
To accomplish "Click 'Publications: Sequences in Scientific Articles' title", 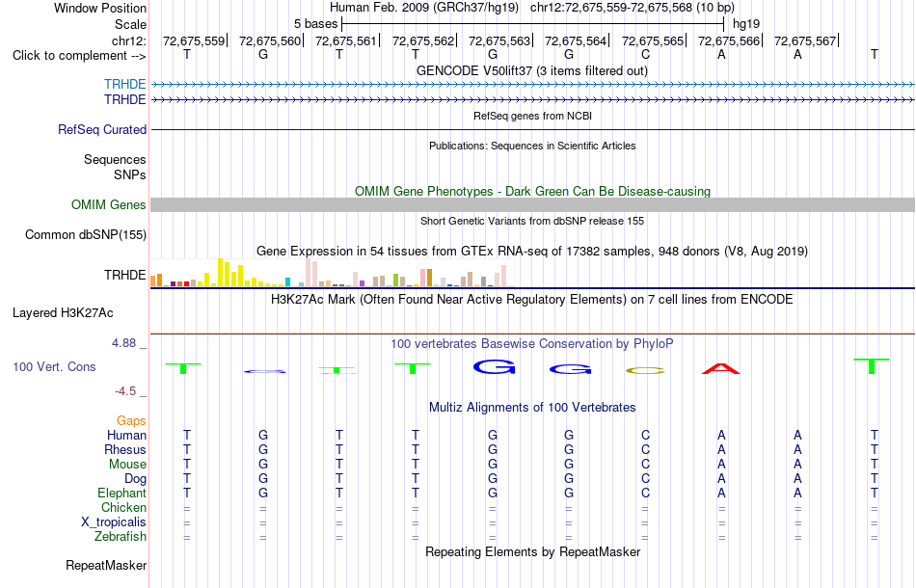I will pos(532,146).
